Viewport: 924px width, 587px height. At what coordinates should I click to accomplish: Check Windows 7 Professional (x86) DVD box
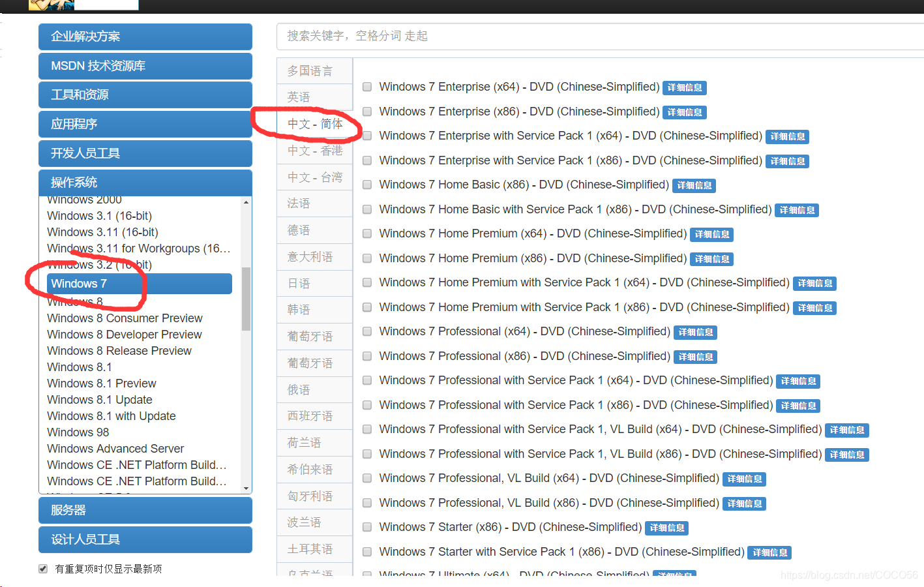tap(367, 356)
